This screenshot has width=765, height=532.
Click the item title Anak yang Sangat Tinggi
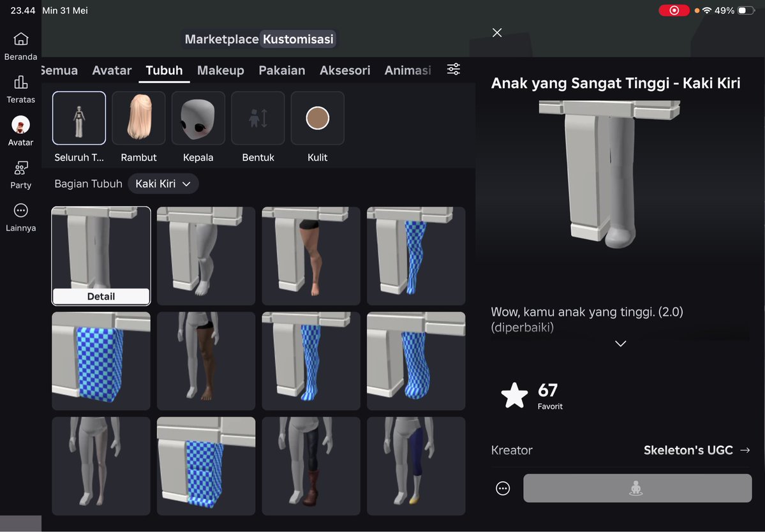616,83
